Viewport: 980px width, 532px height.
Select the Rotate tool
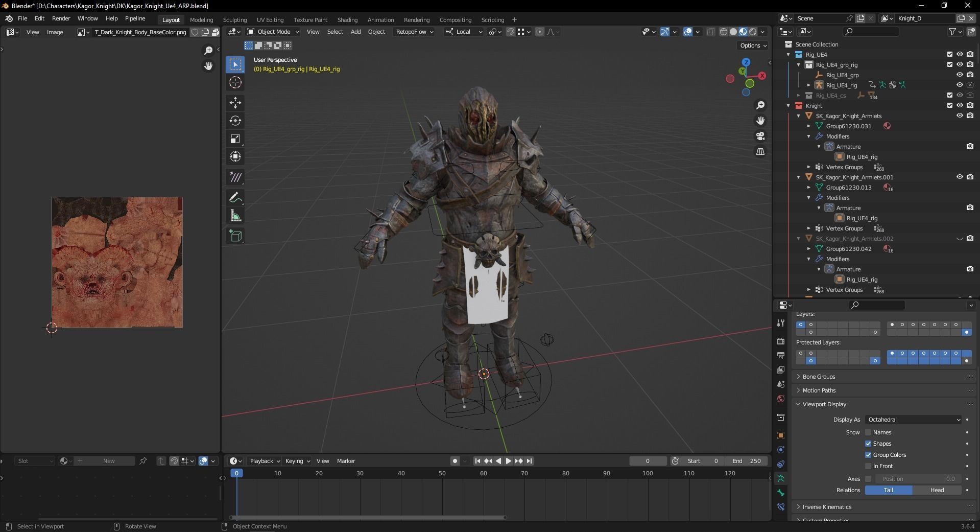click(x=235, y=121)
